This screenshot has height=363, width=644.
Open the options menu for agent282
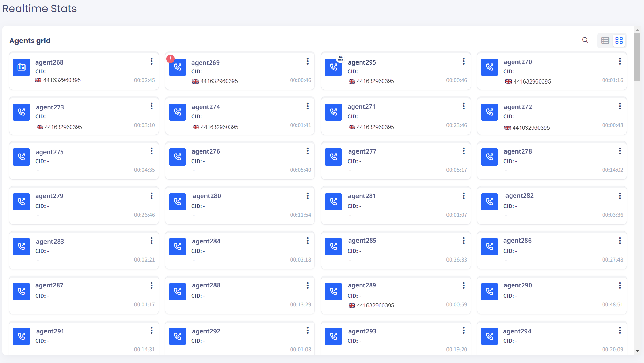tap(620, 196)
